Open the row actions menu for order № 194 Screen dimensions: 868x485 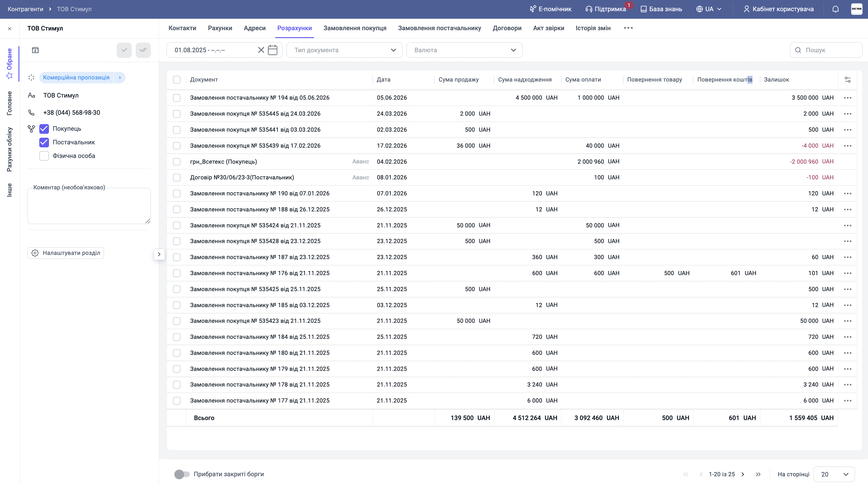(x=847, y=98)
